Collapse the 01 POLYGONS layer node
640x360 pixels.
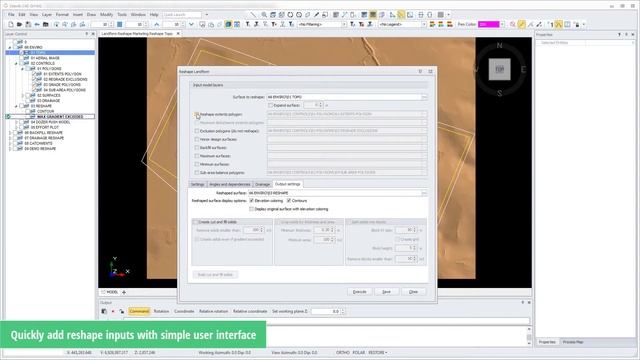coord(22,69)
